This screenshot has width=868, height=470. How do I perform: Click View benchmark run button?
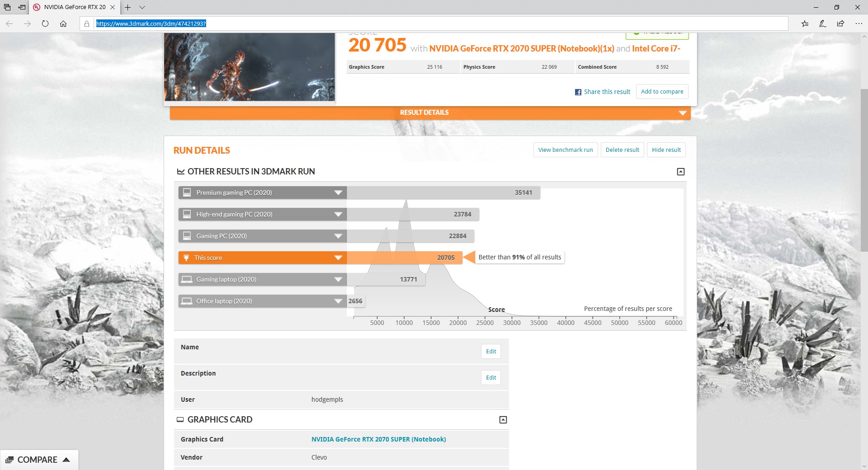click(566, 150)
